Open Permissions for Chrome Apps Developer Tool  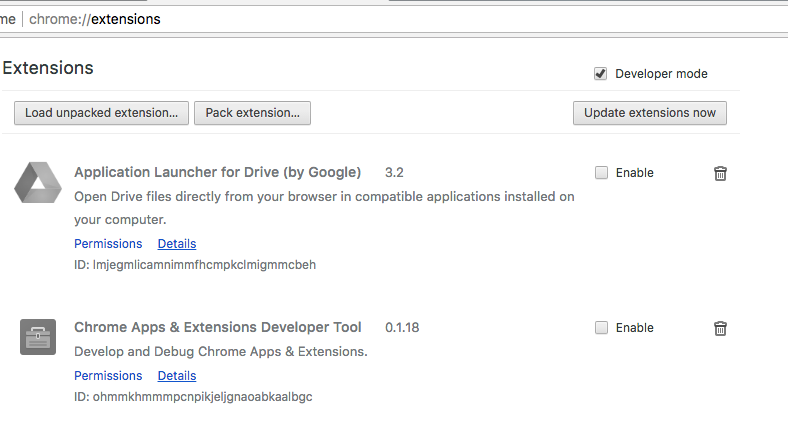pyautogui.click(x=108, y=376)
